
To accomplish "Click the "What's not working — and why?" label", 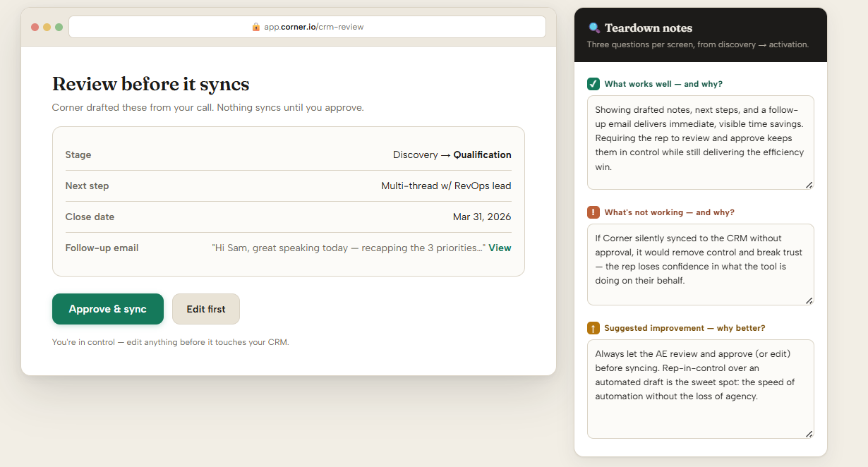I will [670, 212].
